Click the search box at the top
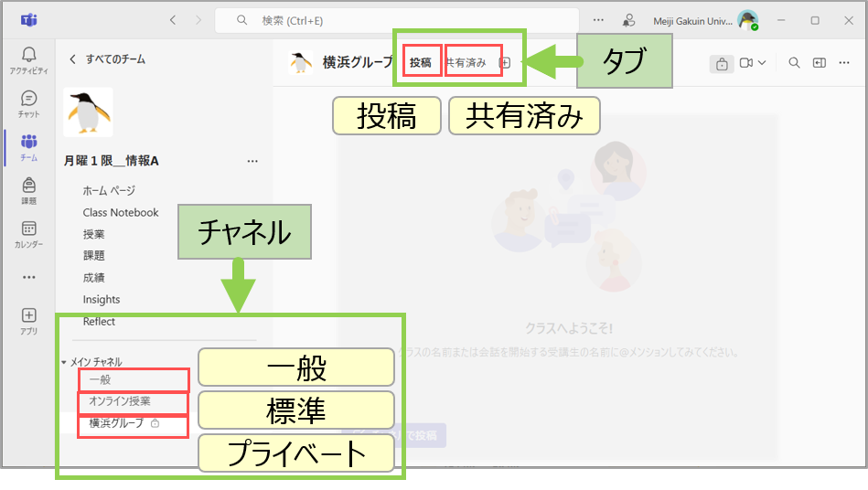 (397, 20)
